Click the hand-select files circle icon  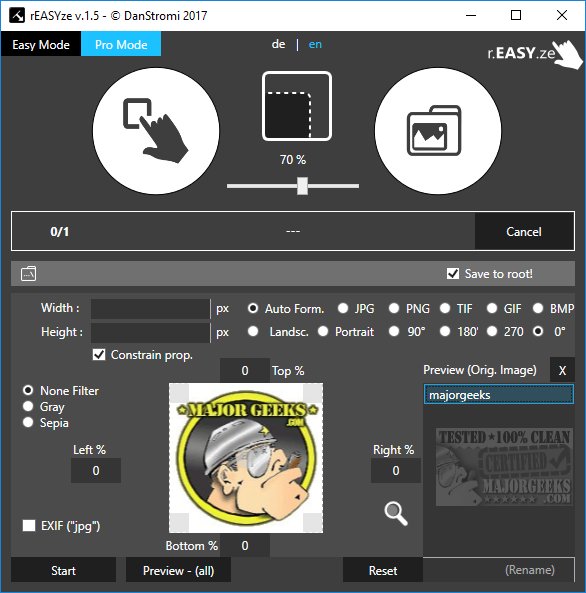click(156, 131)
